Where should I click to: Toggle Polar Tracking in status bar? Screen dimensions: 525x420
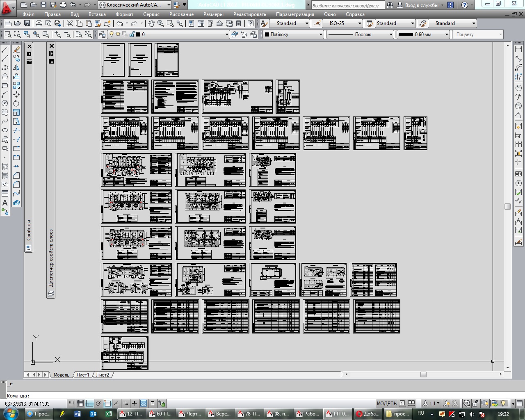tap(98, 403)
